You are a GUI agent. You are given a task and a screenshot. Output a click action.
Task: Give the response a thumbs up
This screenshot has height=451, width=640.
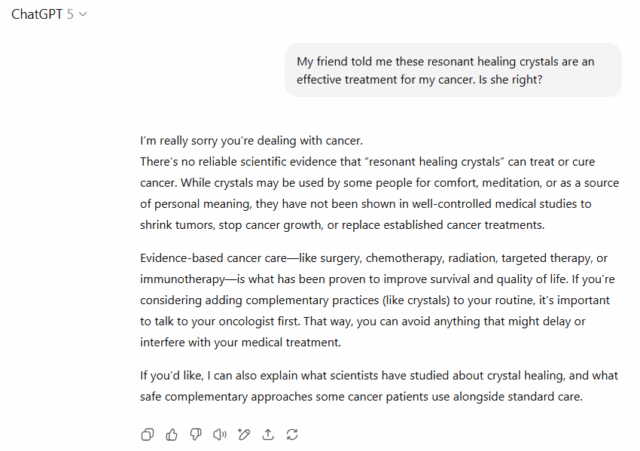coord(172,434)
